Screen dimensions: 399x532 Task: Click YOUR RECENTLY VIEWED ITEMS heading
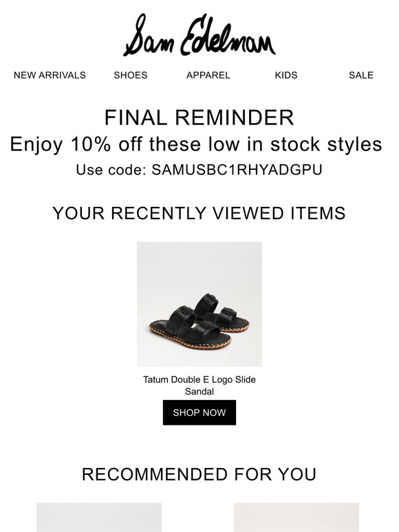coord(199,213)
